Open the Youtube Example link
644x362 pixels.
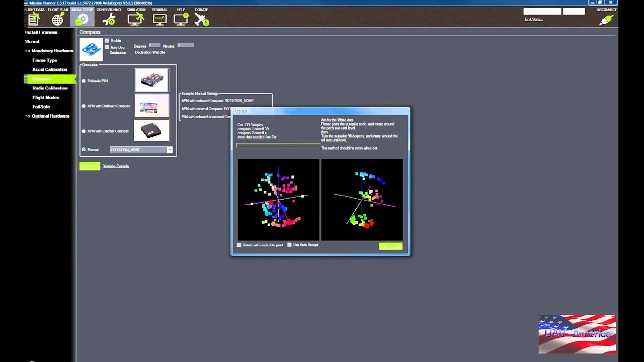coord(116,166)
